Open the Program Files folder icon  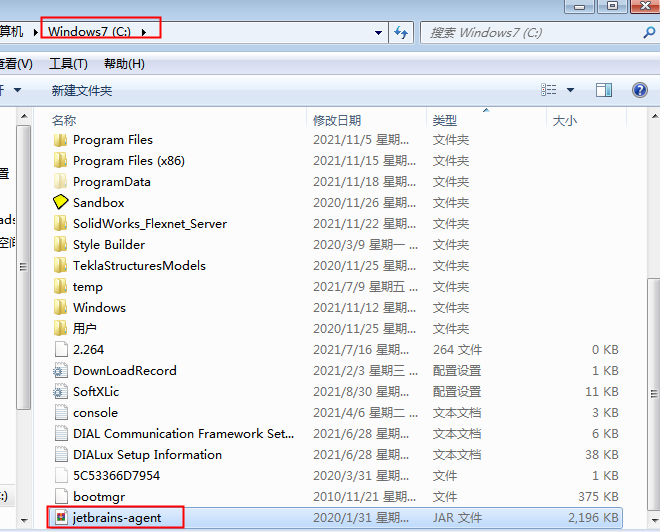coord(61,140)
